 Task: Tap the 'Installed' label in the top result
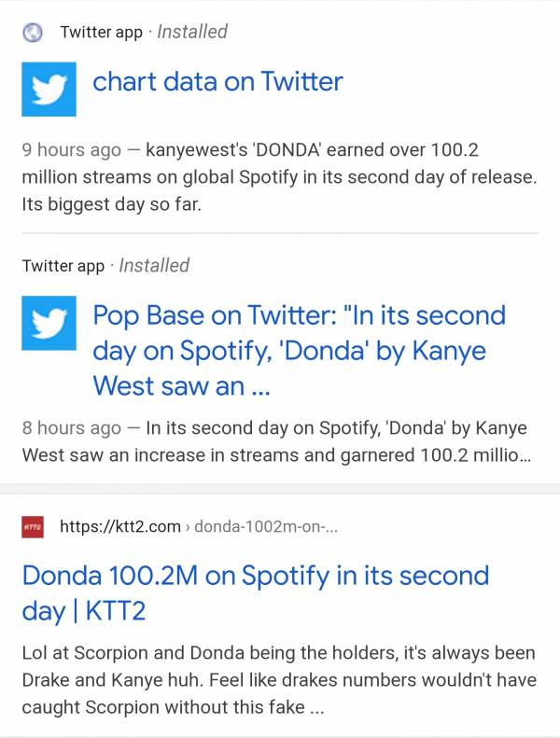[192, 32]
